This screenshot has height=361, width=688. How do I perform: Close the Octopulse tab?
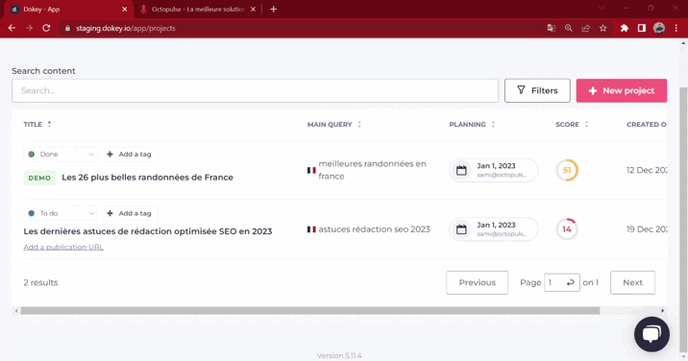253,9
